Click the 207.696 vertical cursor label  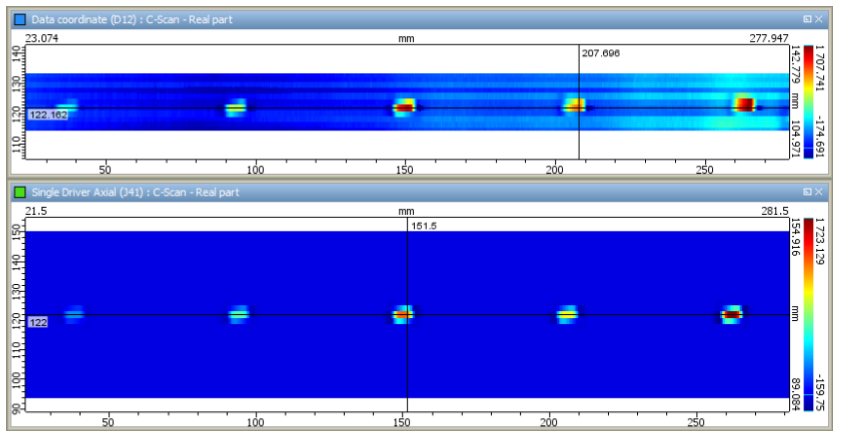point(601,53)
